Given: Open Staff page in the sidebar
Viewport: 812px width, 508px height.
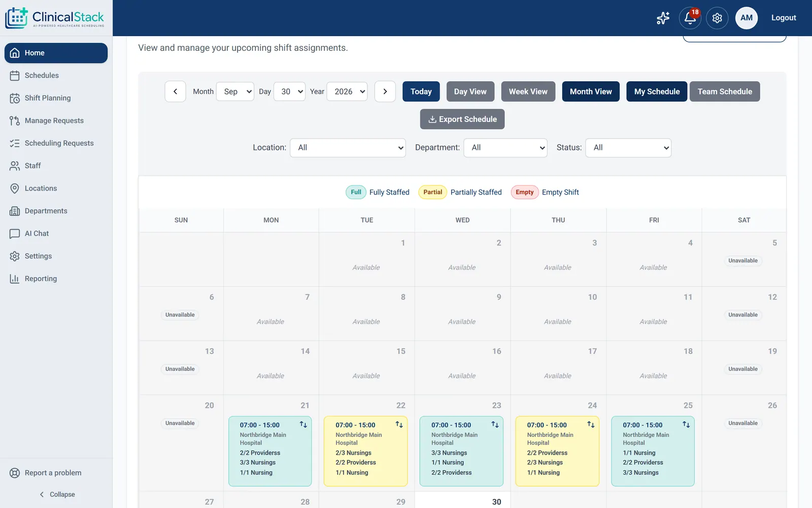Looking at the screenshot, I should (x=56, y=166).
